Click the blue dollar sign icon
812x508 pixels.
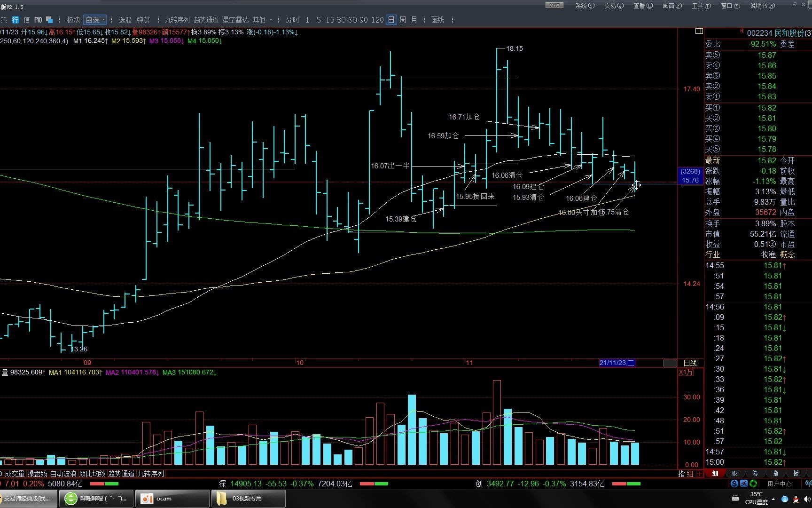734,484
